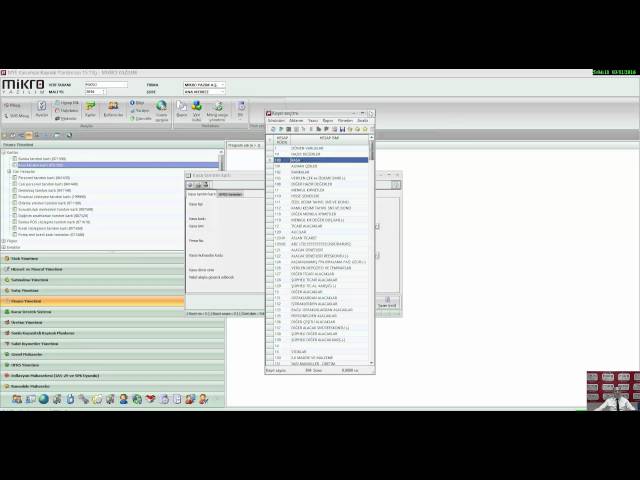Open Mikro sorgu yönetimi icon
Image resolution: width=640 pixels, height=480 pixels.
pyautogui.click(x=217, y=111)
